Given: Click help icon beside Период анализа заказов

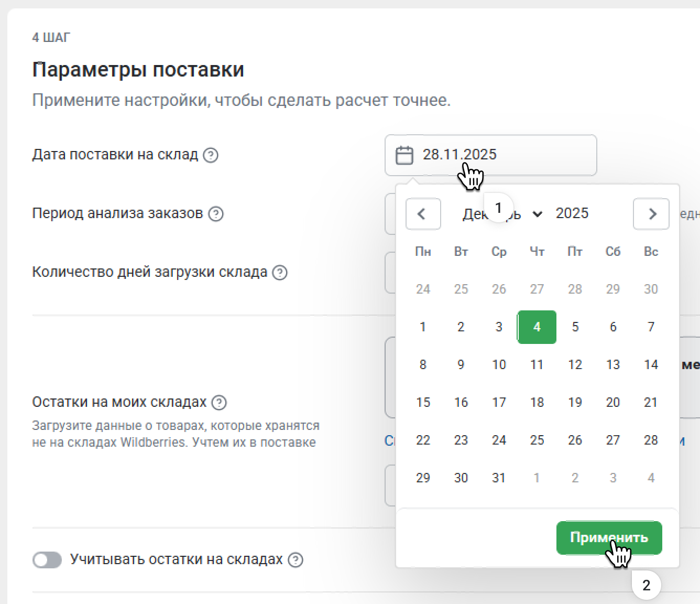Looking at the screenshot, I should tap(216, 214).
